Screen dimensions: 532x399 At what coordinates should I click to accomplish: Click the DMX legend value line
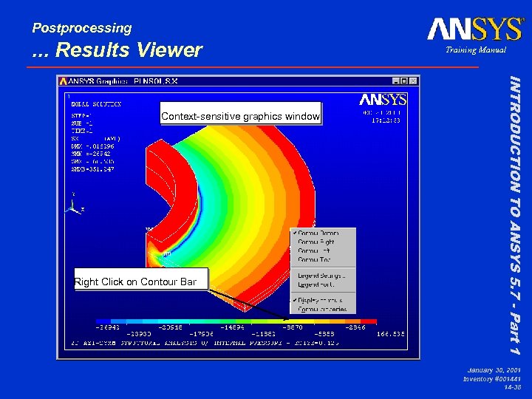coord(92,146)
